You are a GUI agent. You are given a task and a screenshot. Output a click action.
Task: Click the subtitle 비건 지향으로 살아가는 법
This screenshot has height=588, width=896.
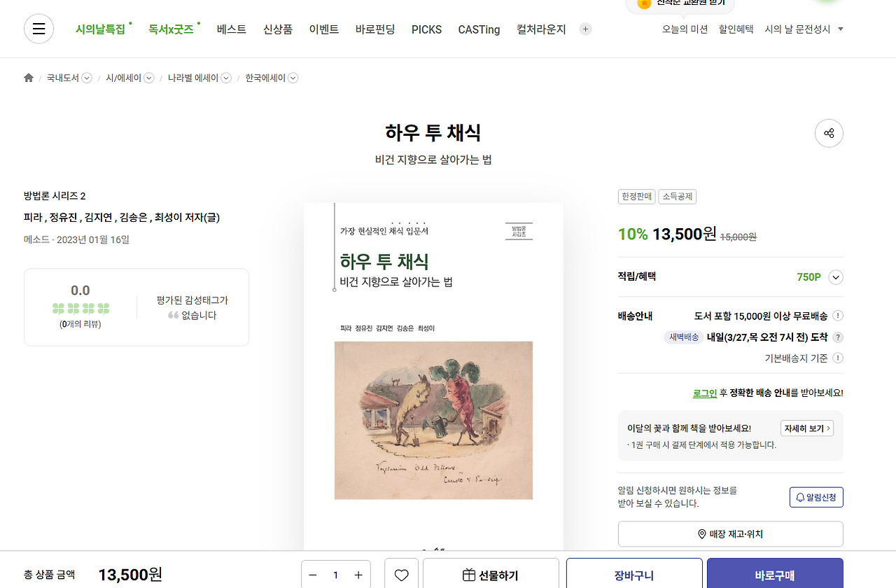(433, 160)
